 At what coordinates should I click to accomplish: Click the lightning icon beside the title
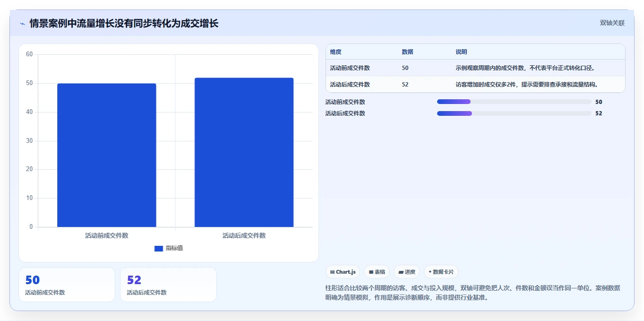(23, 24)
